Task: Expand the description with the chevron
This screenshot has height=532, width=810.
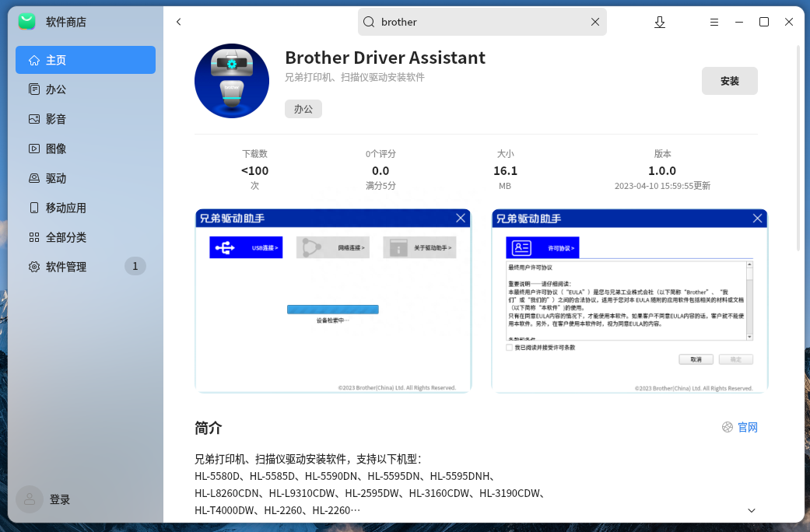Action: (x=751, y=510)
